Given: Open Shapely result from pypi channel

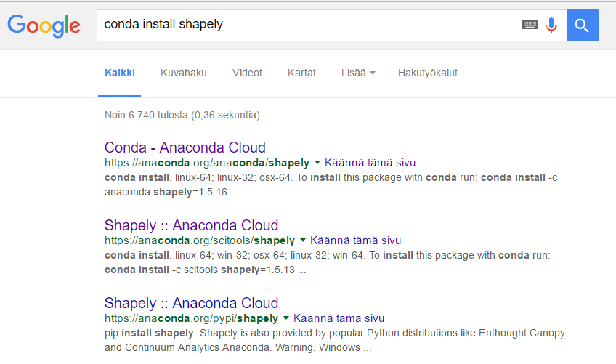Looking at the screenshot, I should pos(191,303).
